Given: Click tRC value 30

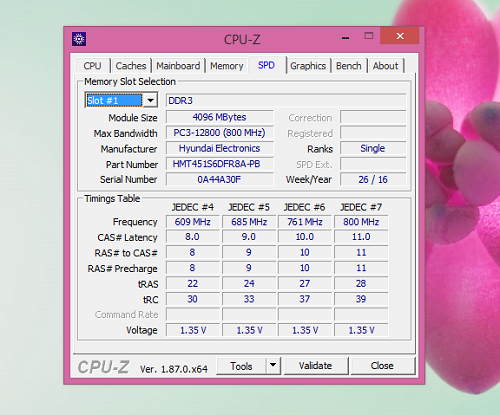Looking at the screenshot, I should pyautogui.click(x=193, y=299).
